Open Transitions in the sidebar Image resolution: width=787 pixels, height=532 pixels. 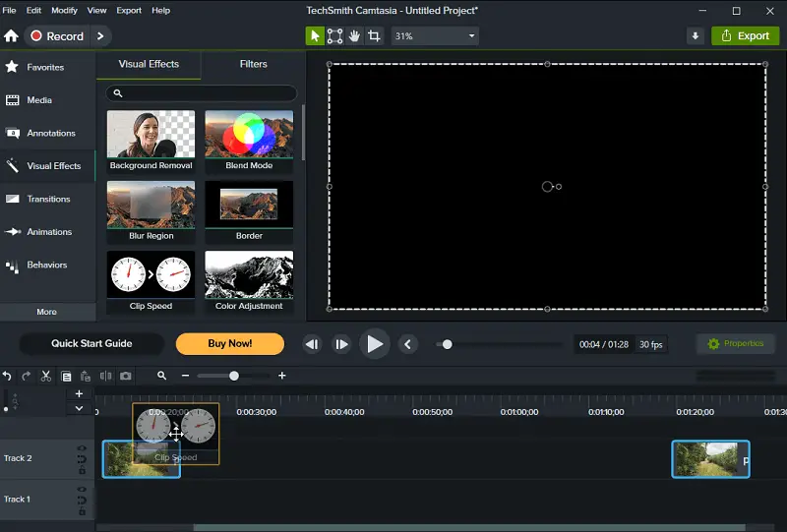pyautogui.click(x=47, y=199)
